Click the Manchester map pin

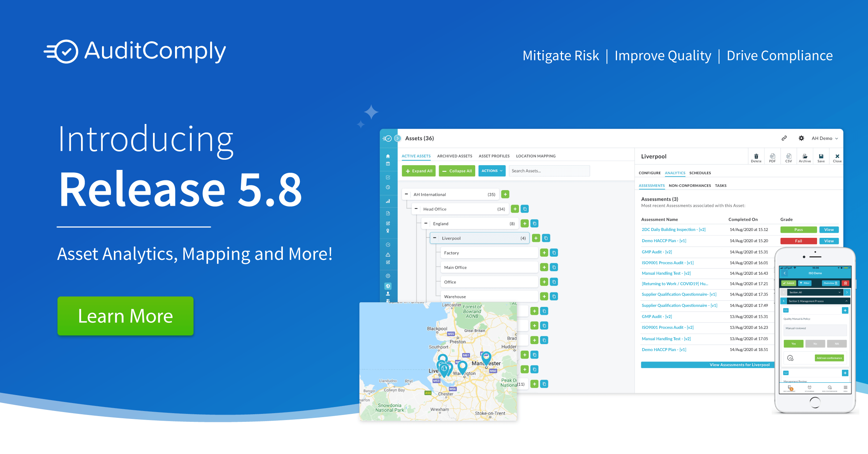pyautogui.click(x=486, y=358)
